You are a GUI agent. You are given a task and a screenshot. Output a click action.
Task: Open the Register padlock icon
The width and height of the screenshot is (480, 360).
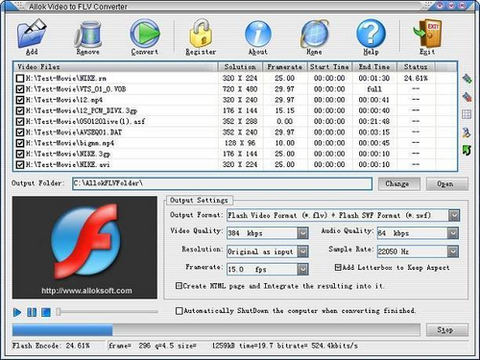click(x=201, y=33)
